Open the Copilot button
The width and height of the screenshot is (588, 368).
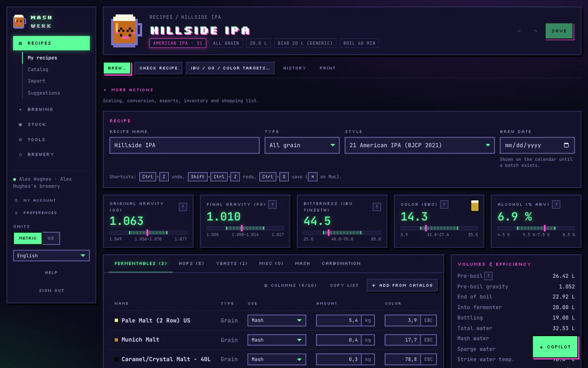tap(555, 347)
